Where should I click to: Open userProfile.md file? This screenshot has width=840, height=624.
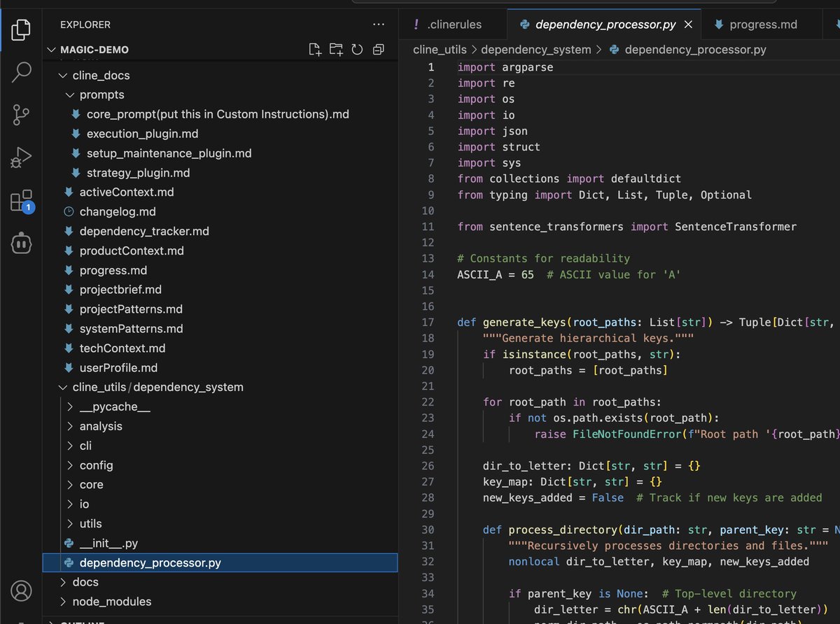(118, 367)
